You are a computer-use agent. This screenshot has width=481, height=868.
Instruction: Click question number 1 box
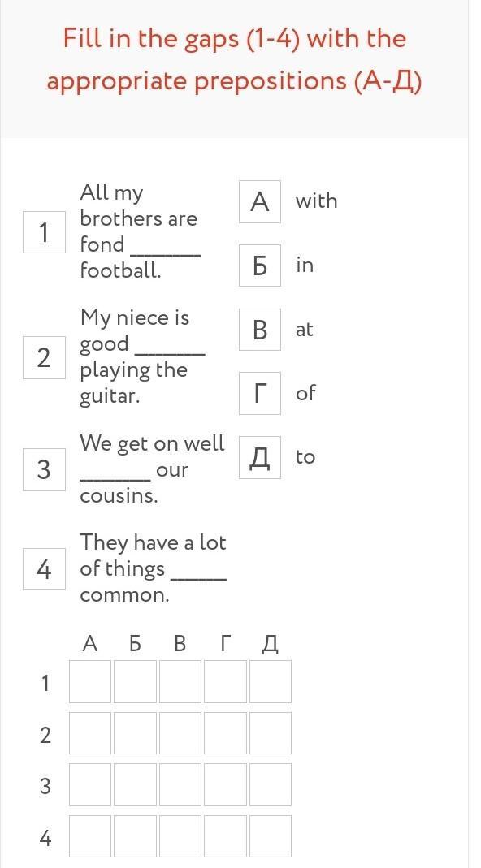click(x=44, y=232)
